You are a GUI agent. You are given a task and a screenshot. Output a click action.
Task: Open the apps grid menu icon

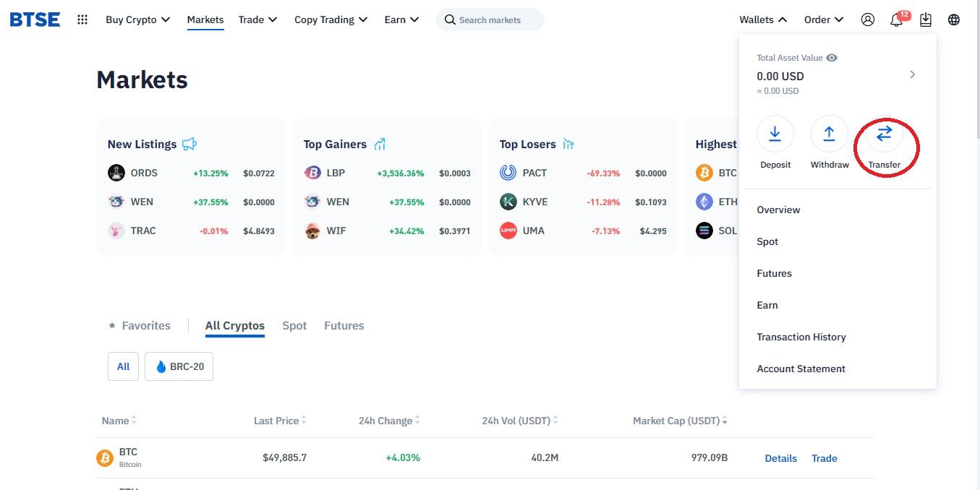click(x=82, y=20)
